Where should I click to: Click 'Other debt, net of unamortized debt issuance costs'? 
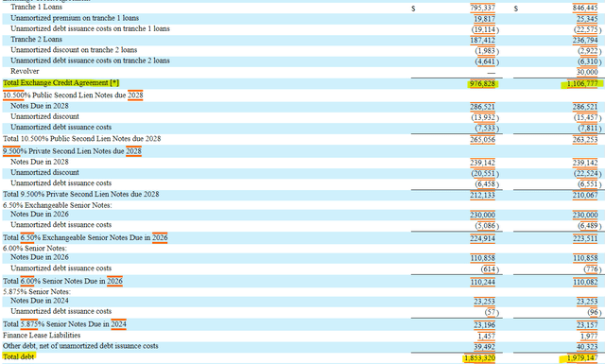click(x=80, y=346)
